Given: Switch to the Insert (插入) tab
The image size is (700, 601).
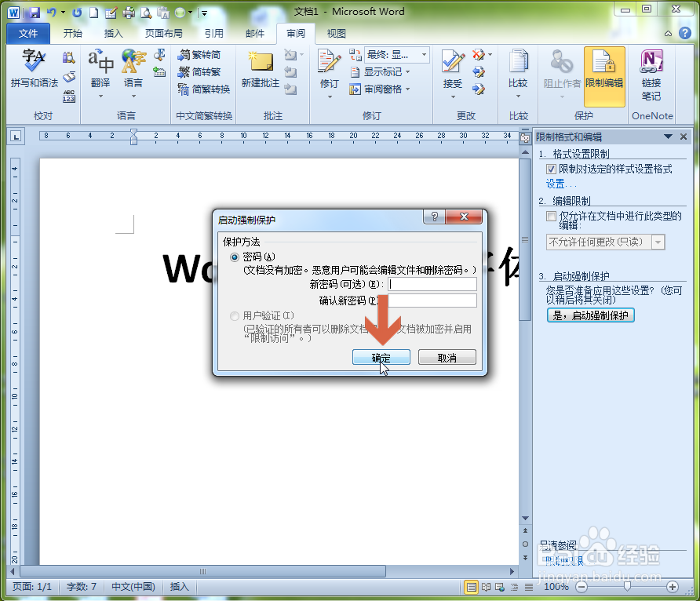Looking at the screenshot, I should [x=113, y=34].
